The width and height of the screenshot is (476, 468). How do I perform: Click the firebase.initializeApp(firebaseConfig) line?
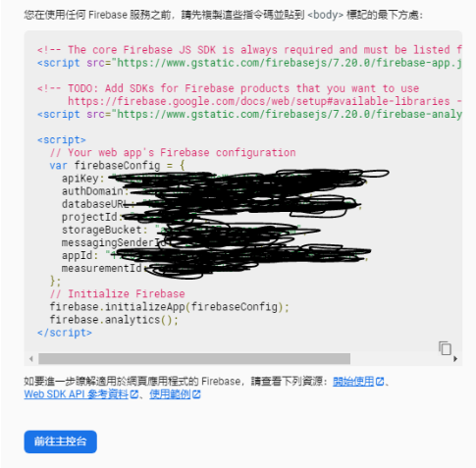(x=169, y=307)
